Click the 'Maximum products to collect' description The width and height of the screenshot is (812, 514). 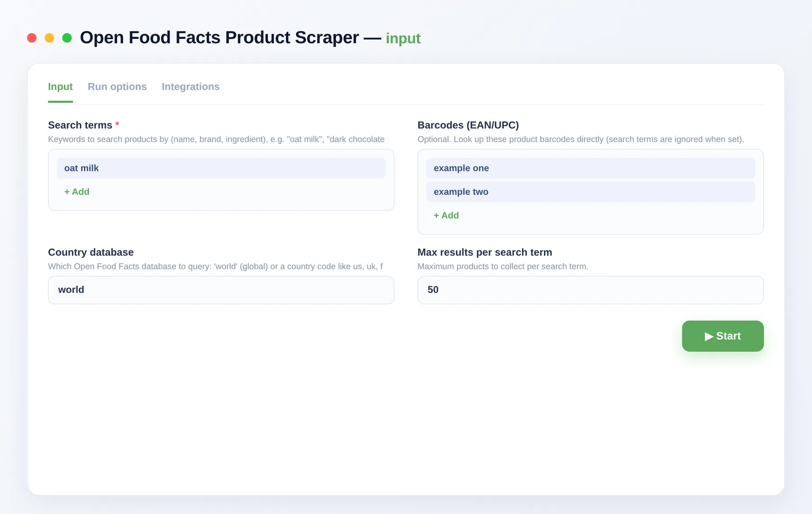pos(503,266)
